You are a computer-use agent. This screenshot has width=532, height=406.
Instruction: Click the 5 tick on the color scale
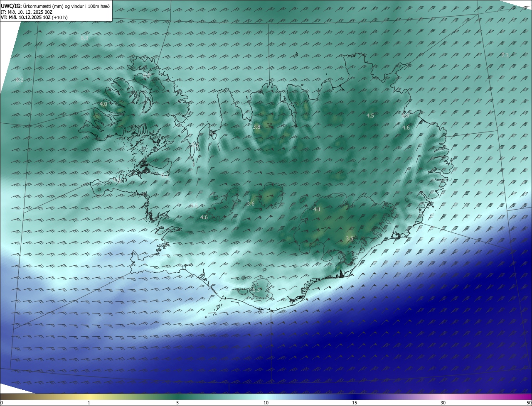coord(177,403)
